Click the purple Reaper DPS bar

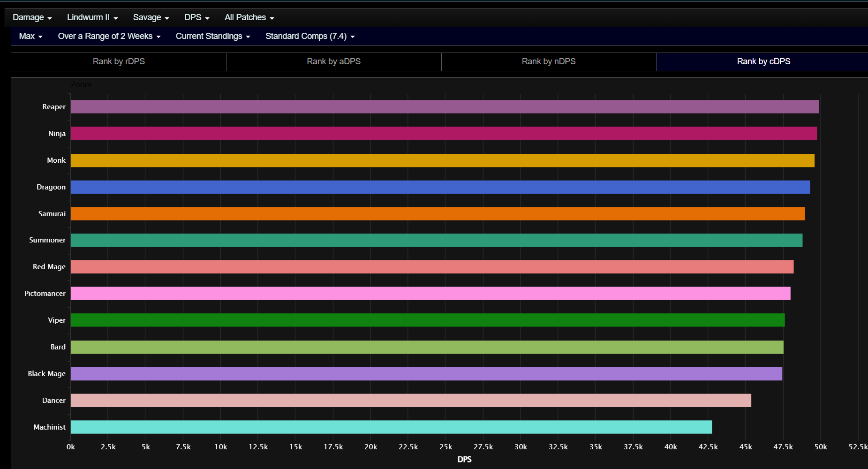pos(445,107)
